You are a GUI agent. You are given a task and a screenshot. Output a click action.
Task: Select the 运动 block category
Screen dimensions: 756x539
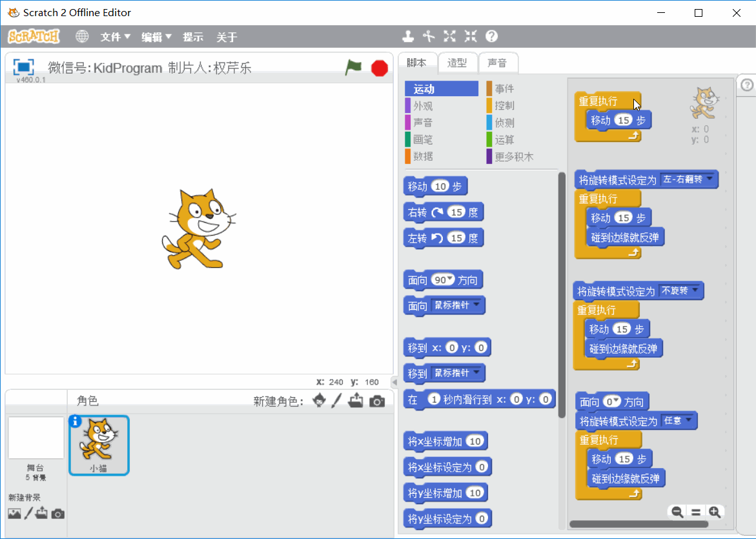(442, 88)
